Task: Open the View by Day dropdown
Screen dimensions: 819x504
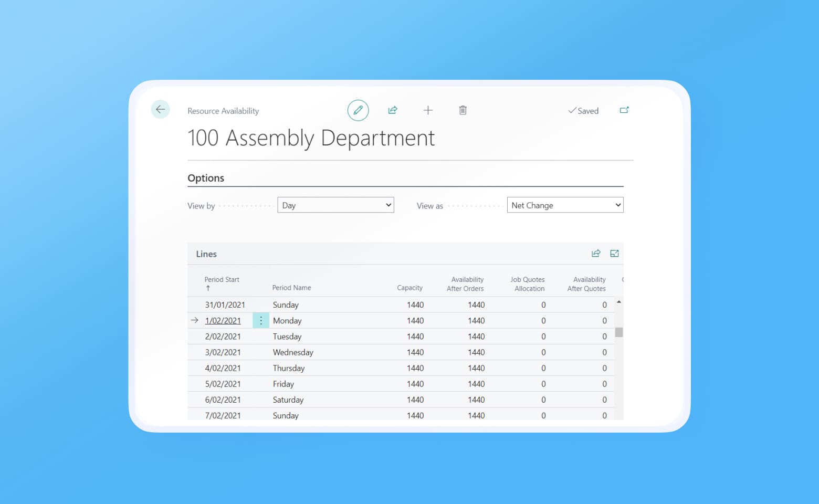Action: coord(335,205)
